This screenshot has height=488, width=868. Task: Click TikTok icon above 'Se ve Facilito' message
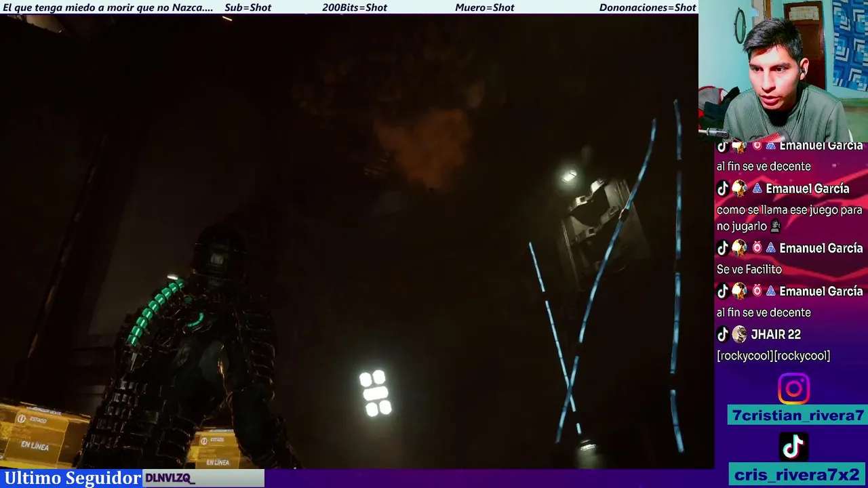[x=723, y=248]
